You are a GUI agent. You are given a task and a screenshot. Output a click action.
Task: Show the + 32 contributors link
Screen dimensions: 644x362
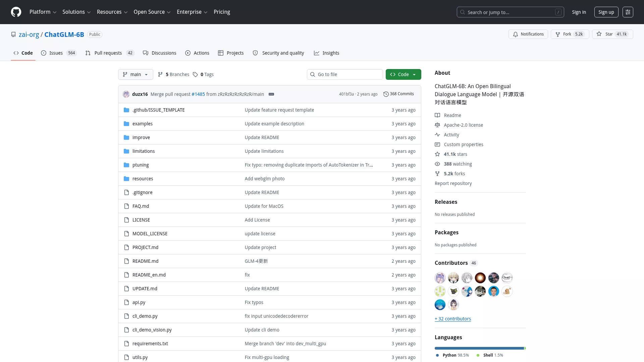tap(453, 319)
